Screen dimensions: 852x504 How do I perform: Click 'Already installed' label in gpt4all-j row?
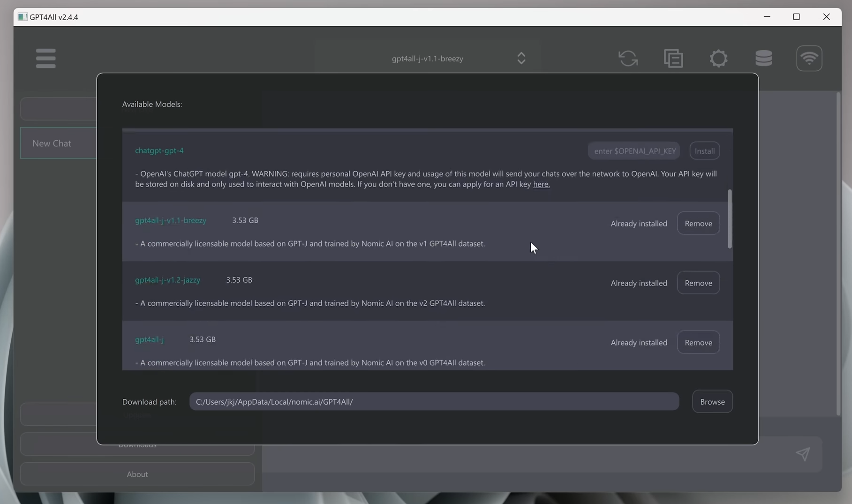tap(639, 343)
